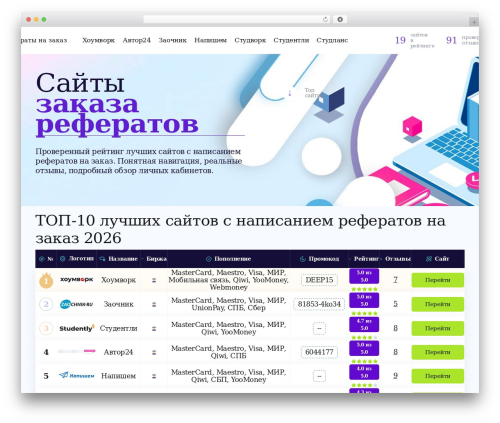Click the Автор24 logo in the table
The image size is (500, 423).
[x=76, y=351]
